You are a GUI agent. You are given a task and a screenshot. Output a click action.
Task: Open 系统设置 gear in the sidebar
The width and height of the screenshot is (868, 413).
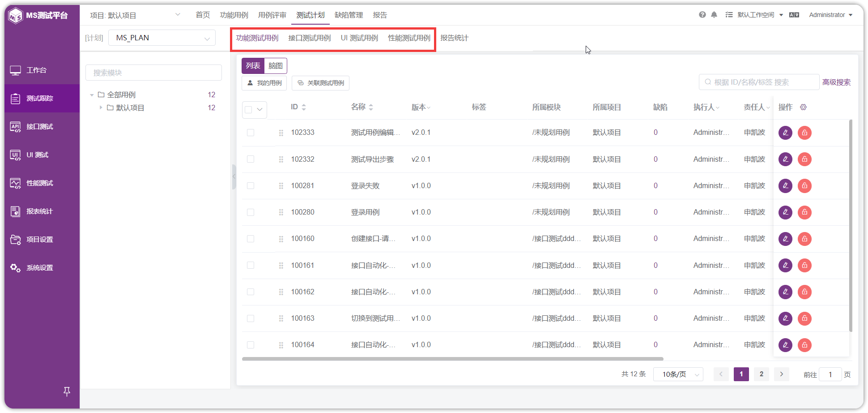click(x=42, y=268)
